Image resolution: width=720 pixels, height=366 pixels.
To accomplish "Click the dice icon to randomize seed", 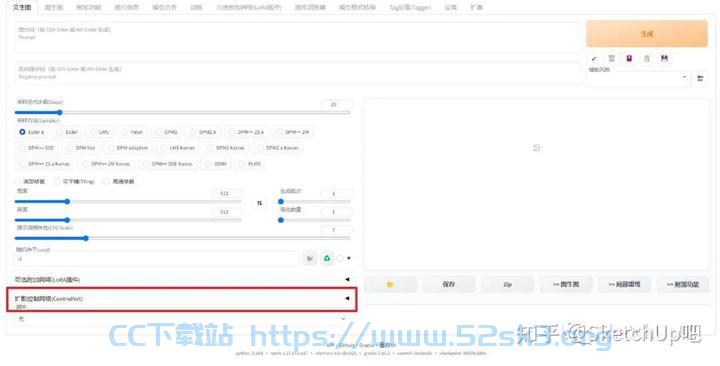I will [x=310, y=259].
